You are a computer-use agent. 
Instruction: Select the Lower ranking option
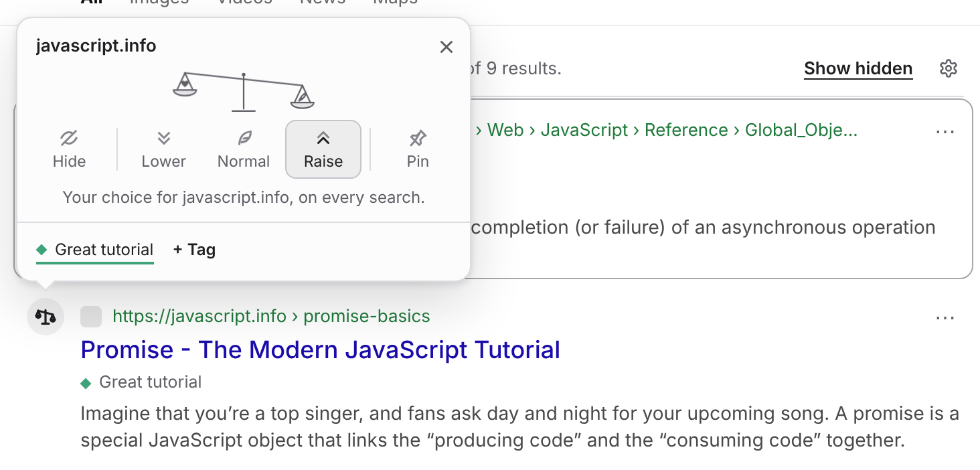164,149
